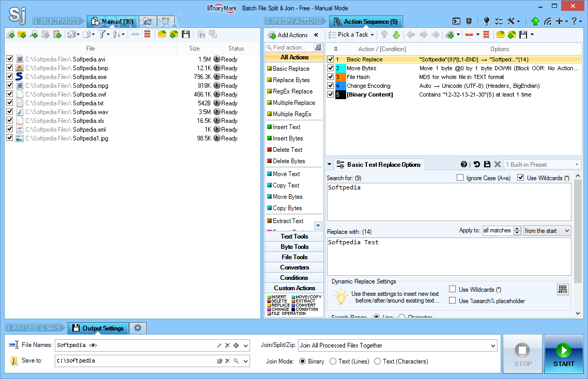This screenshot has height=379, width=588.
Task: Click the START button
Action: (564, 354)
